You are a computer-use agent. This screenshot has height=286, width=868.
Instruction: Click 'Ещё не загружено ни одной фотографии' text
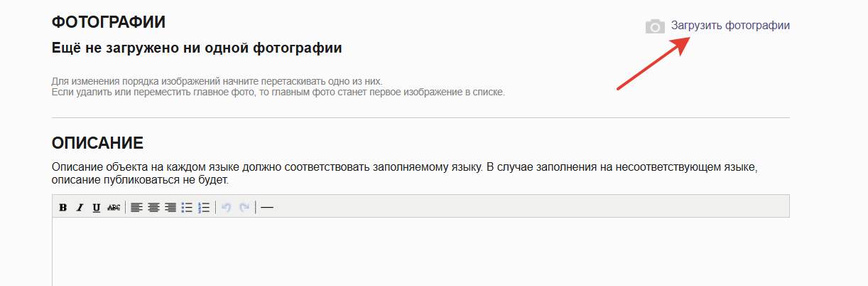tap(197, 48)
